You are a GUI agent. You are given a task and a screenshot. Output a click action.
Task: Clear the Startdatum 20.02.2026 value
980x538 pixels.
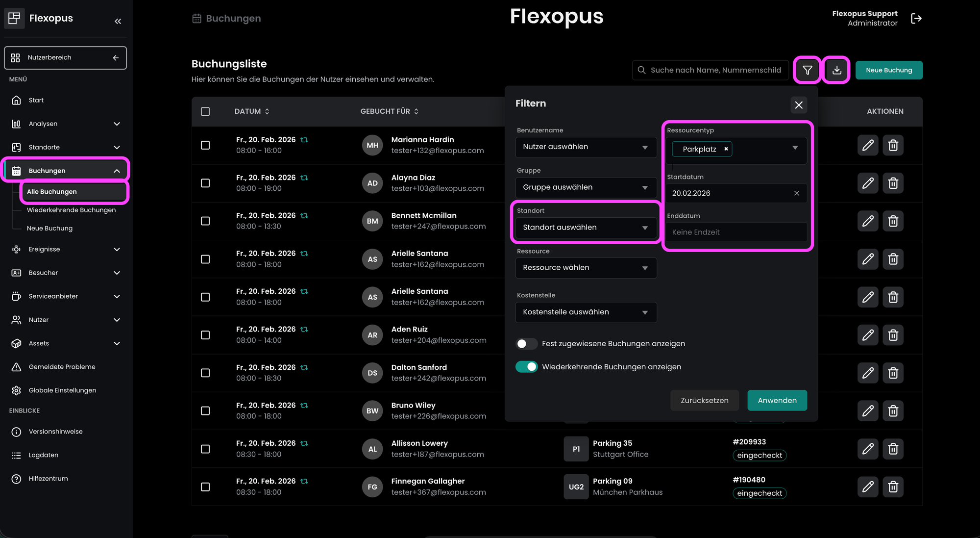coord(797,193)
